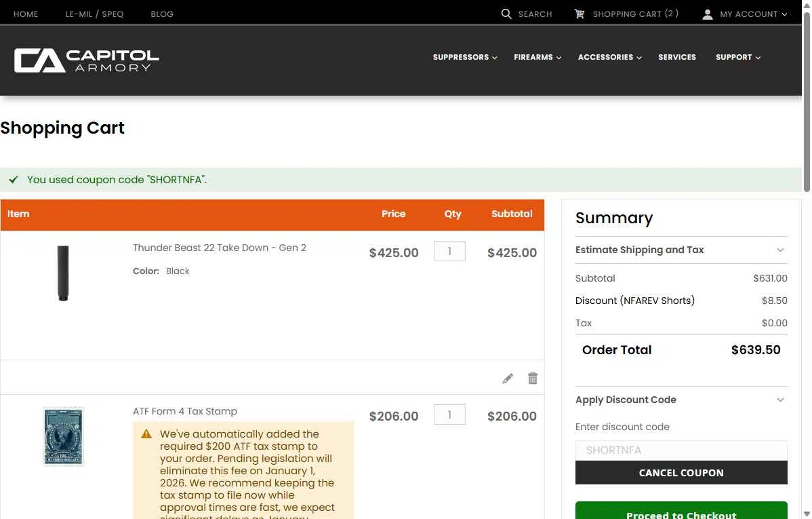812x519 pixels.
Task: Click the shopping cart icon in top bar
Action: tap(580, 14)
